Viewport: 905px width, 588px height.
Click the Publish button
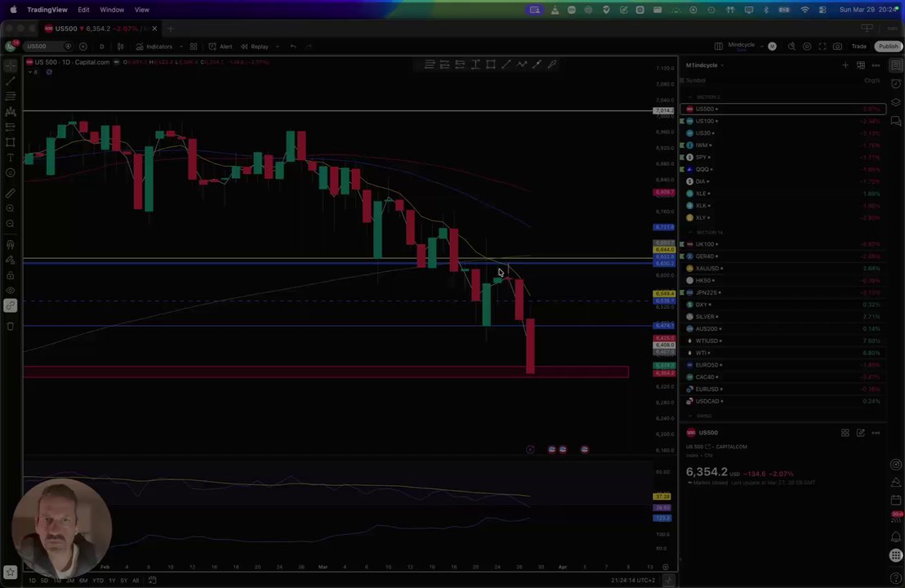click(889, 47)
